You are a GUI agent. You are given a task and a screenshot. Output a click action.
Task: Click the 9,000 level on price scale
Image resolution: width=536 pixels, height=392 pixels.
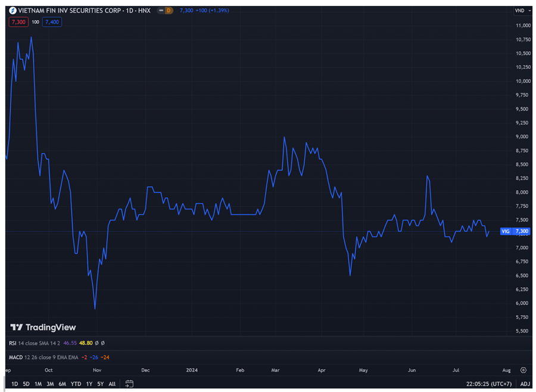522,136
